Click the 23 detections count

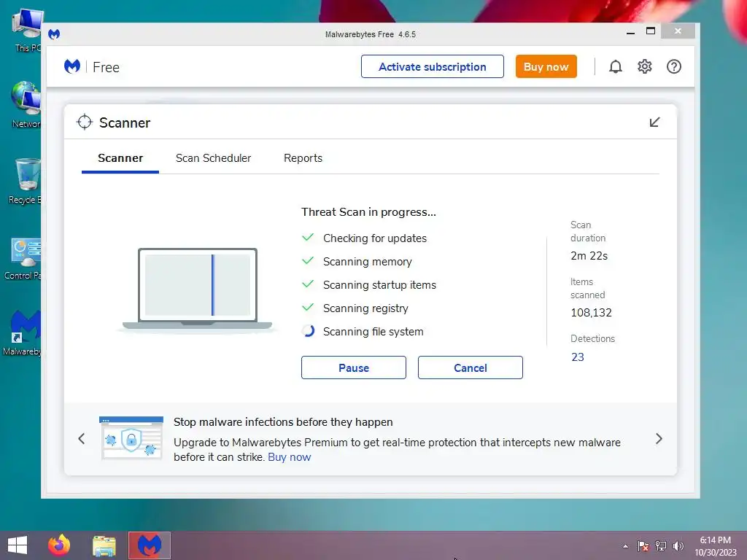click(578, 357)
